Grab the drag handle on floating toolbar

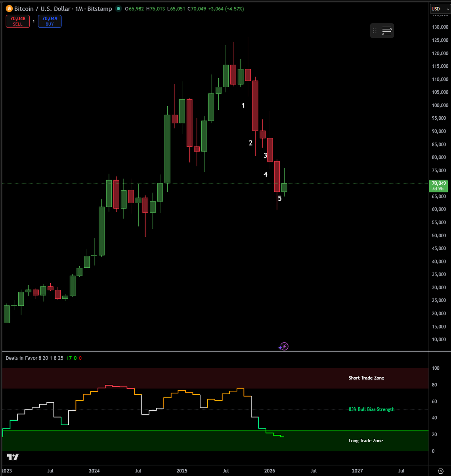click(x=375, y=31)
